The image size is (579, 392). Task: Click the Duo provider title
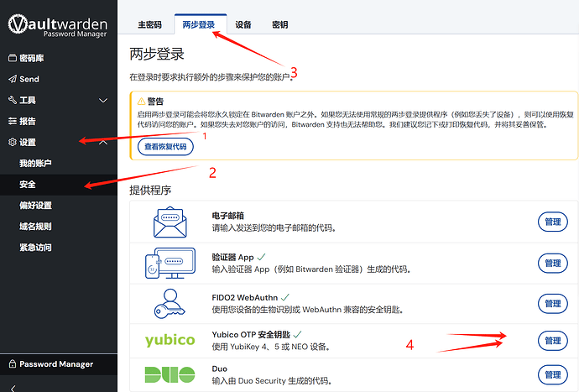coord(220,368)
